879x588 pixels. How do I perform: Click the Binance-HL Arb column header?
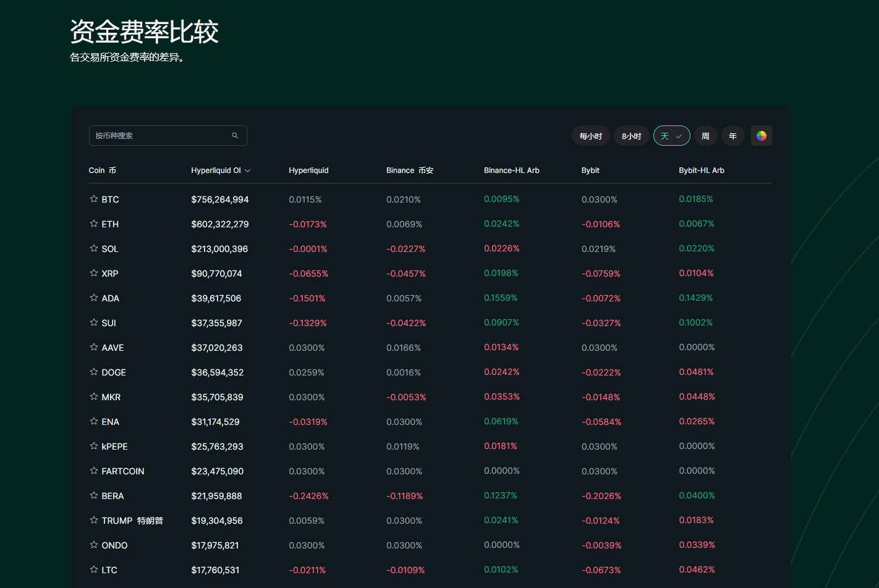click(x=511, y=170)
